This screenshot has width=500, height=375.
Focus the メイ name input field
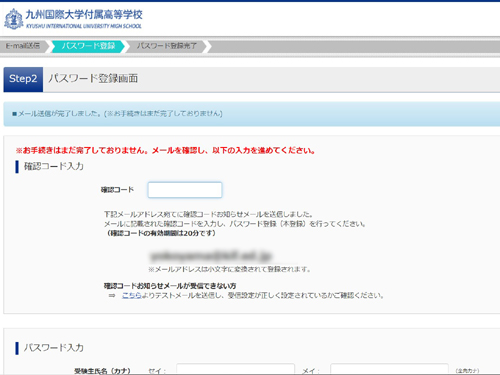pos(389,369)
